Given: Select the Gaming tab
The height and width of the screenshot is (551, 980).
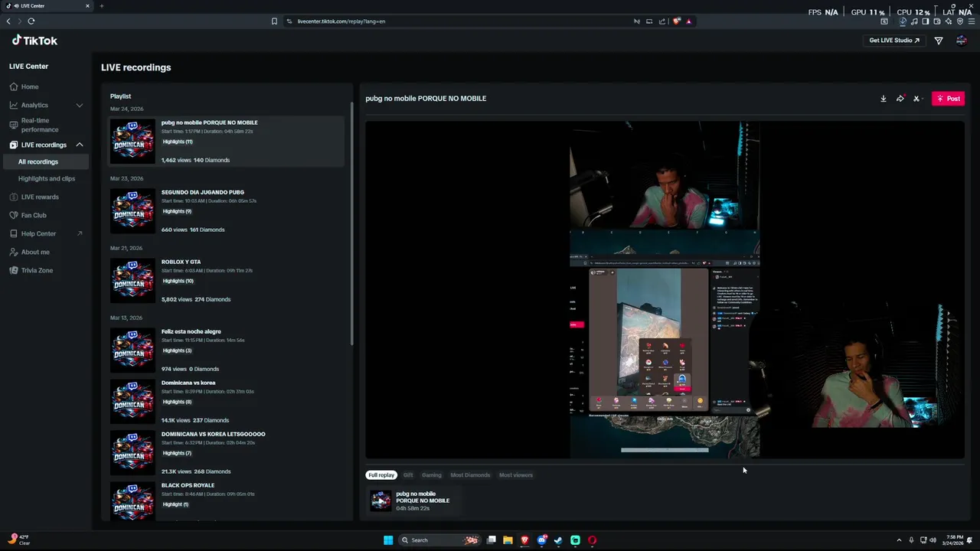Looking at the screenshot, I should tap(431, 475).
